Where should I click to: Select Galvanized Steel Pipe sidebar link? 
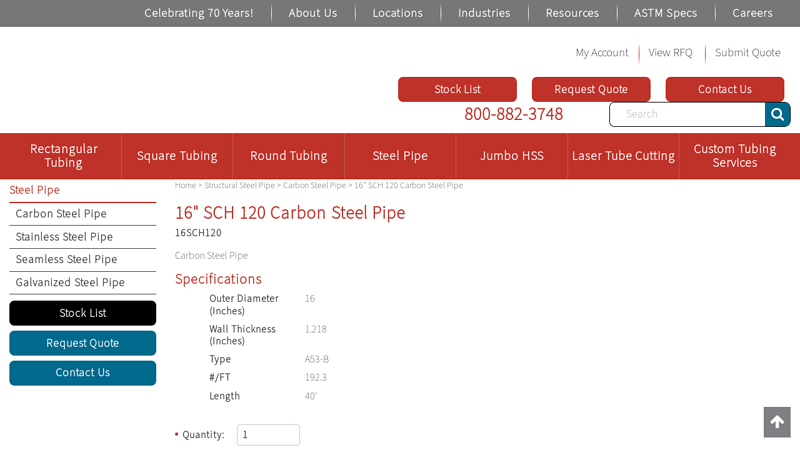pos(70,283)
